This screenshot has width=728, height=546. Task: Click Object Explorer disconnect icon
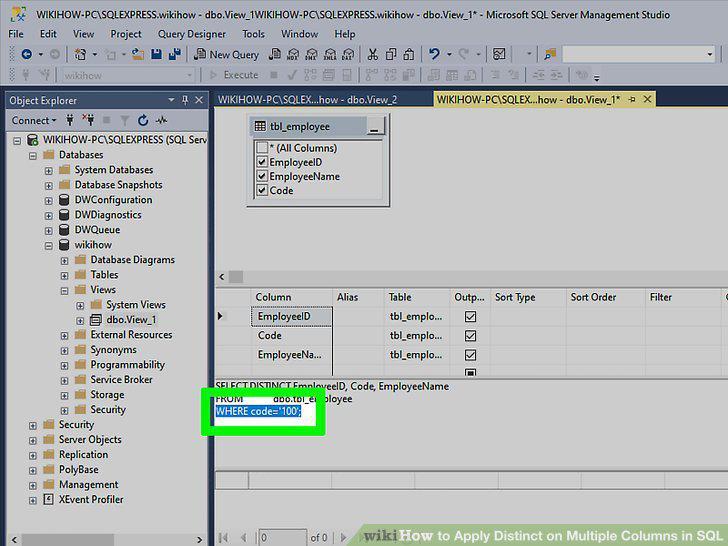88,121
